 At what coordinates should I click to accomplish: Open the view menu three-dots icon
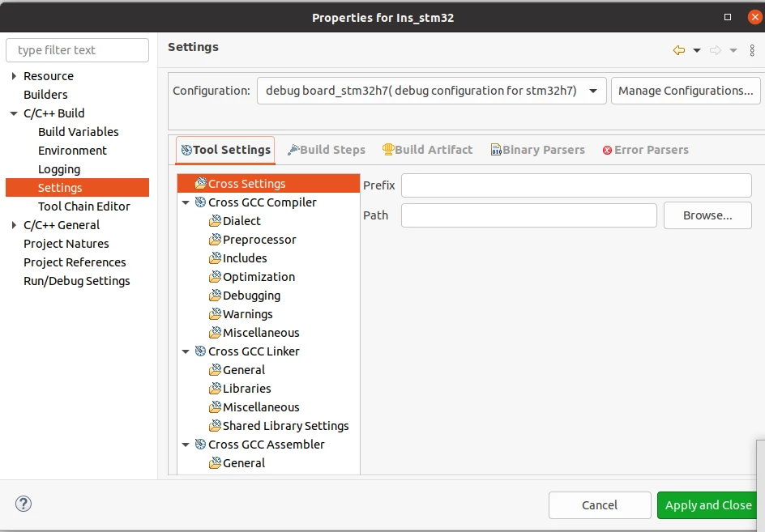pos(752,50)
